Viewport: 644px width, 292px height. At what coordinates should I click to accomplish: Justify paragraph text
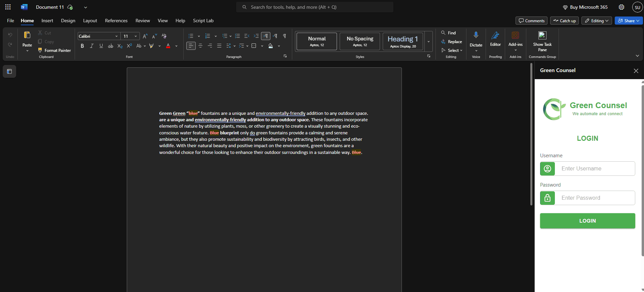(x=219, y=46)
